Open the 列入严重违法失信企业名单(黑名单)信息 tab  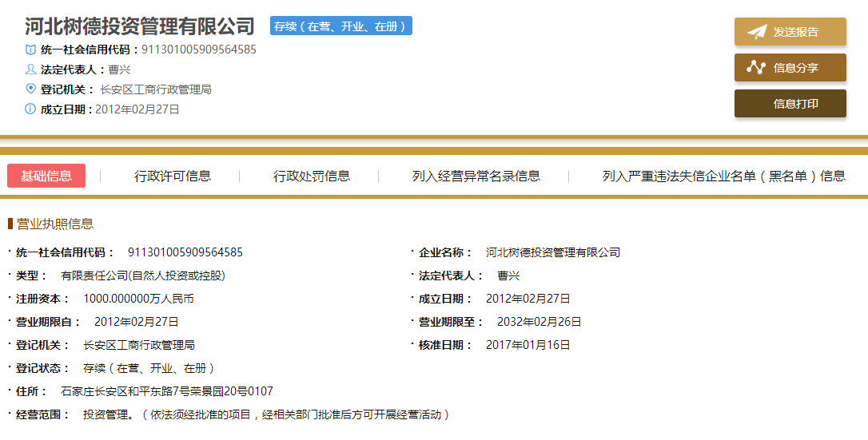(723, 176)
